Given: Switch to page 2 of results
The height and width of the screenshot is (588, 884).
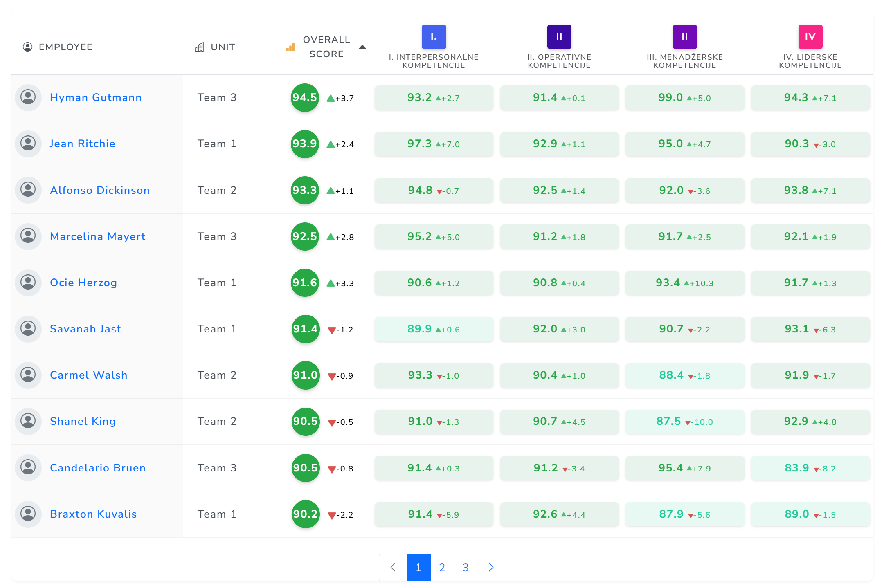Looking at the screenshot, I should click(442, 567).
